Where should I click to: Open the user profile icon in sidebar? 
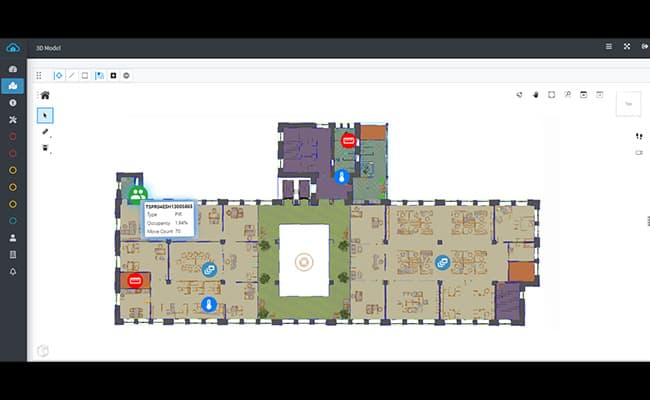pyautogui.click(x=12, y=238)
